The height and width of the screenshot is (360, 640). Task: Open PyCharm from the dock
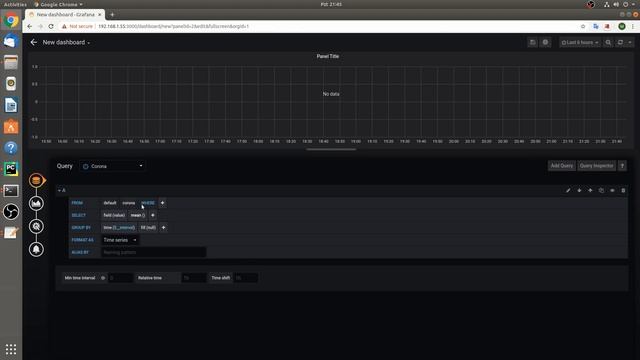(11, 169)
